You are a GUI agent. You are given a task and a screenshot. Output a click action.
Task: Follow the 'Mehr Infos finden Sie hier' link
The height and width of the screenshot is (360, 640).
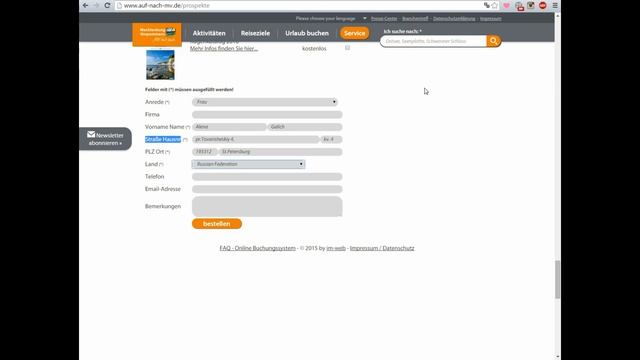224,48
